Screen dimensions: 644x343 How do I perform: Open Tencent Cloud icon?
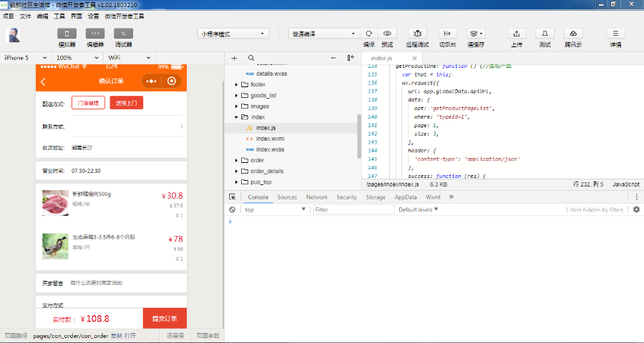coord(572,34)
